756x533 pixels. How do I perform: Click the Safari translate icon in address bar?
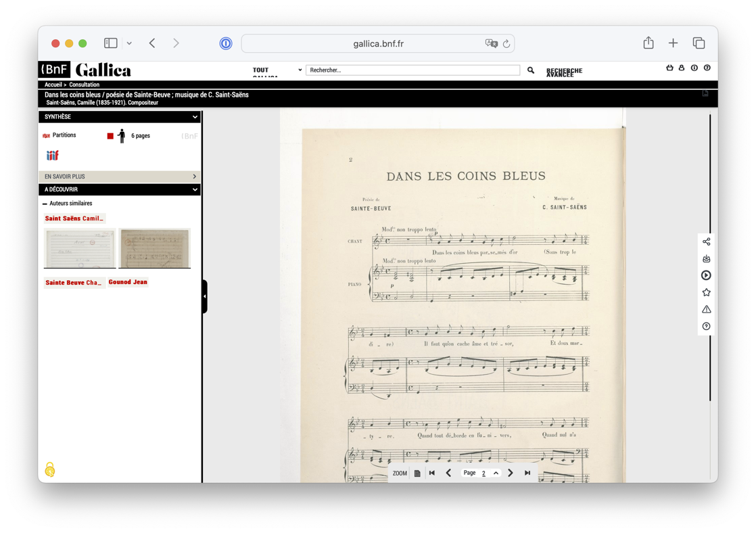(x=492, y=43)
